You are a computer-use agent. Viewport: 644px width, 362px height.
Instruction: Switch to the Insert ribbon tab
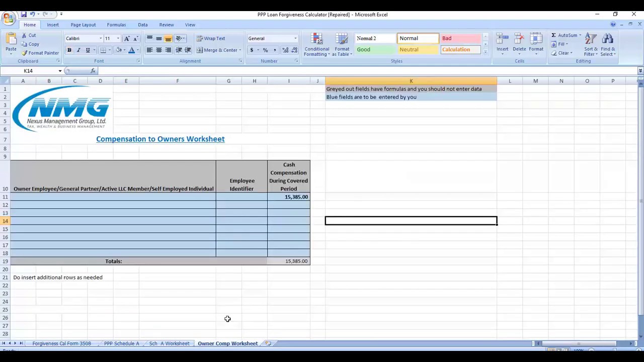tap(53, 25)
